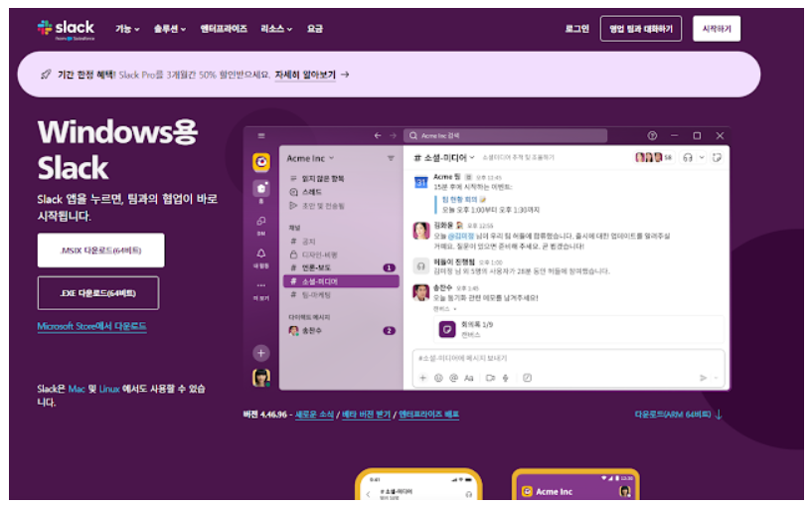The image size is (812, 508).
Task: Expand the 솔루션 menu in header
Action: (170, 29)
